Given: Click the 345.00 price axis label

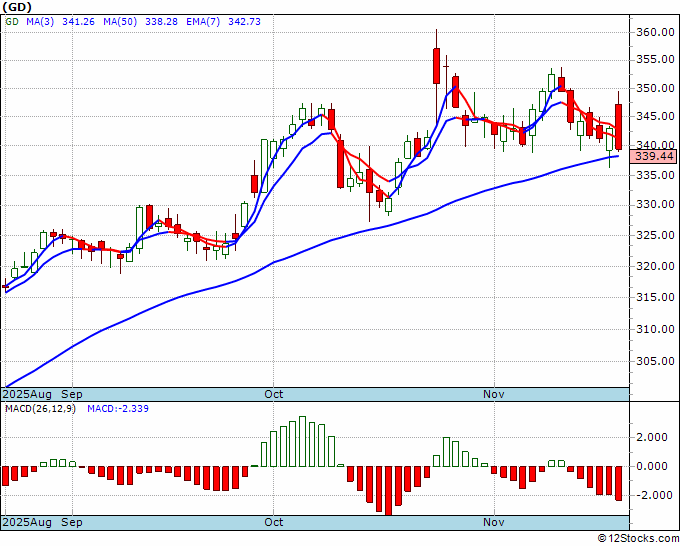Looking at the screenshot, I should coord(655,116).
